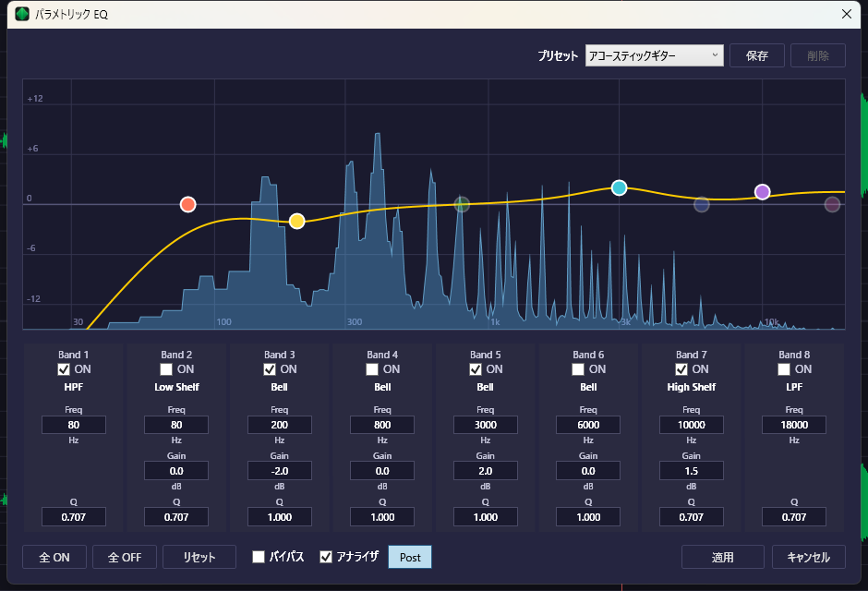This screenshot has width=868, height=591.
Task: Disable the Band 5 ON checkbox
Action: 476,369
